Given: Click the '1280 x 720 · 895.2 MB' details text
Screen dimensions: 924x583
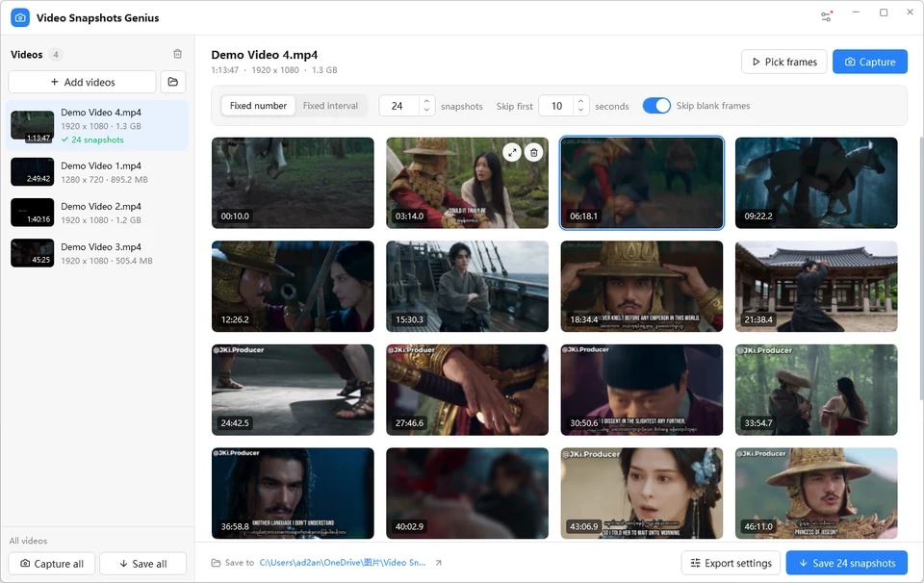Looking at the screenshot, I should pos(104,180).
